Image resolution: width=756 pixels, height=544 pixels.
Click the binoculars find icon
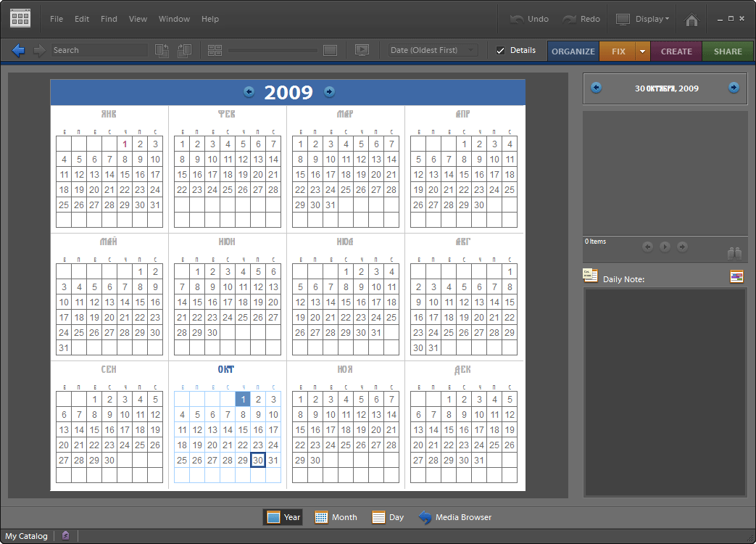[734, 252]
